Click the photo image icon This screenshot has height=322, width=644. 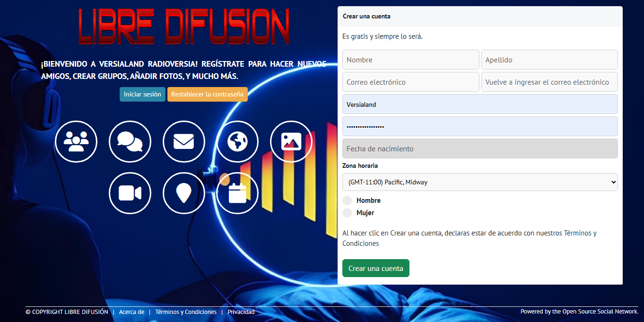pos(291,142)
